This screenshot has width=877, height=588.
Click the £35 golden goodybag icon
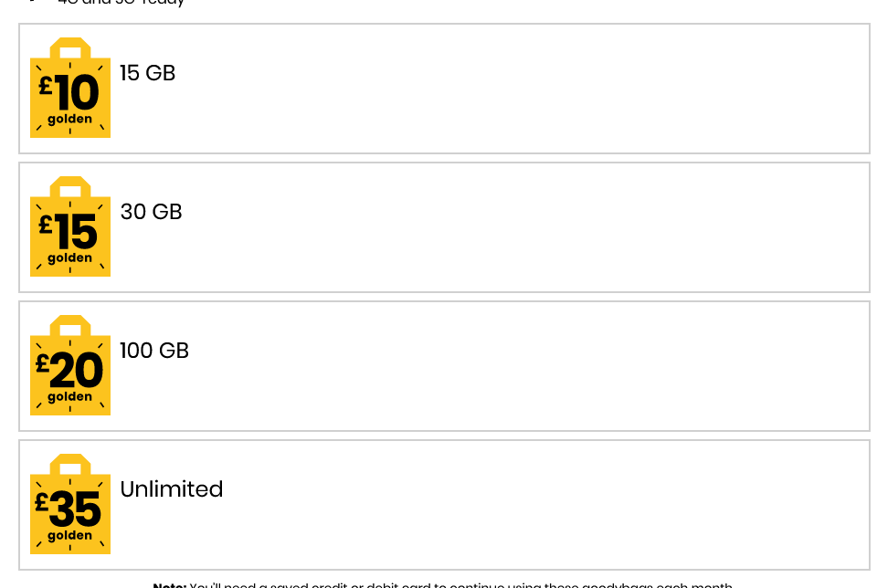point(70,504)
